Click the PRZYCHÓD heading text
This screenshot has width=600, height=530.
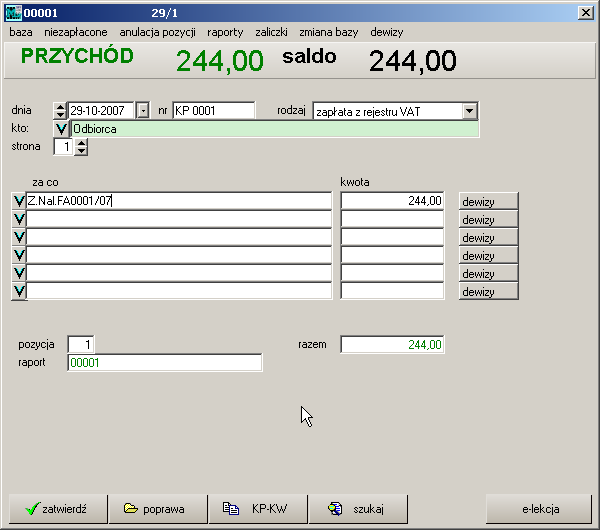77,56
